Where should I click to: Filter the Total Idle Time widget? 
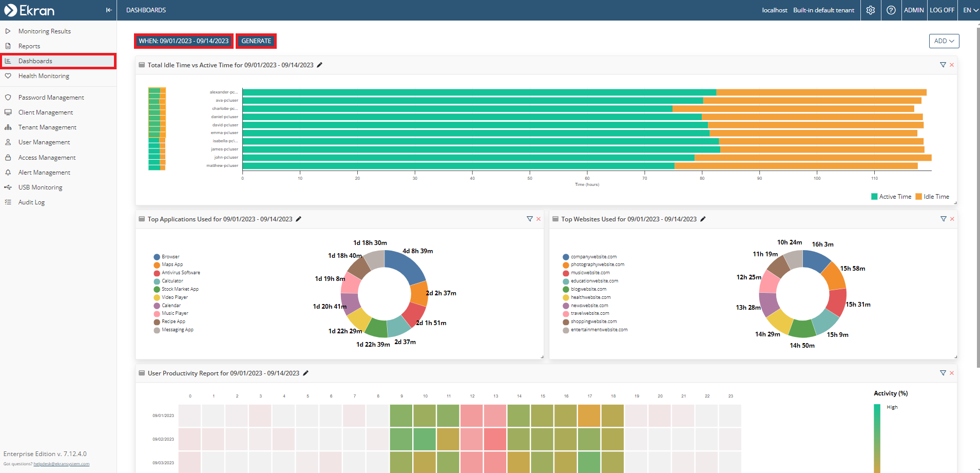point(943,65)
